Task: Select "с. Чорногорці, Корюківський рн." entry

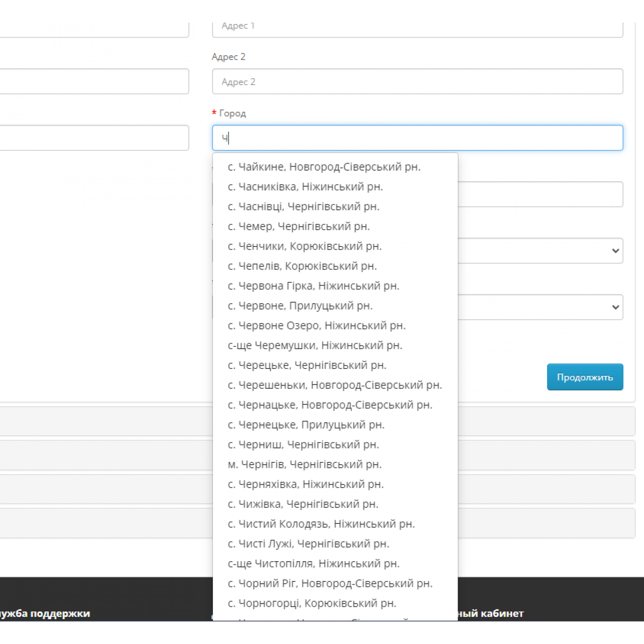Action: point(312,603)
